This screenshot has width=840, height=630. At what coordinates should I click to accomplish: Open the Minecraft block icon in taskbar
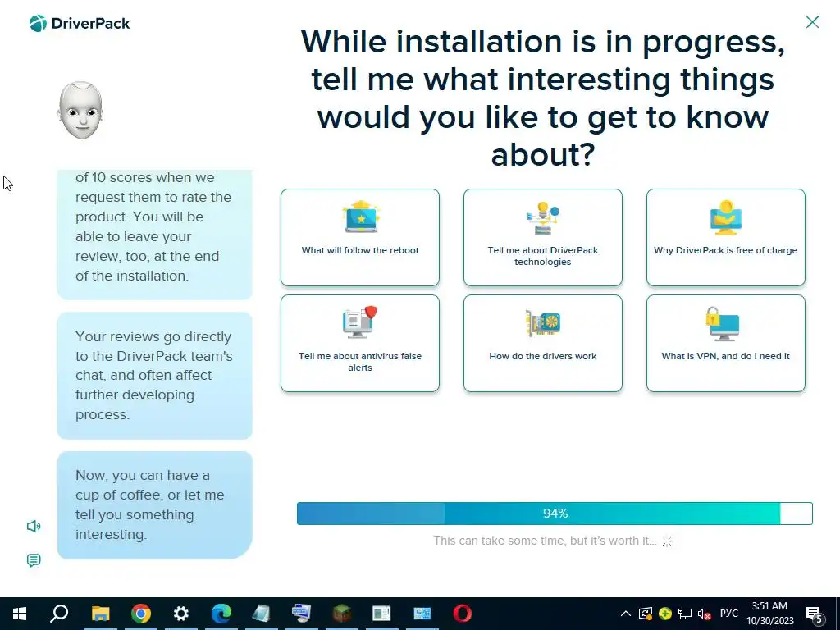[342, 614]
